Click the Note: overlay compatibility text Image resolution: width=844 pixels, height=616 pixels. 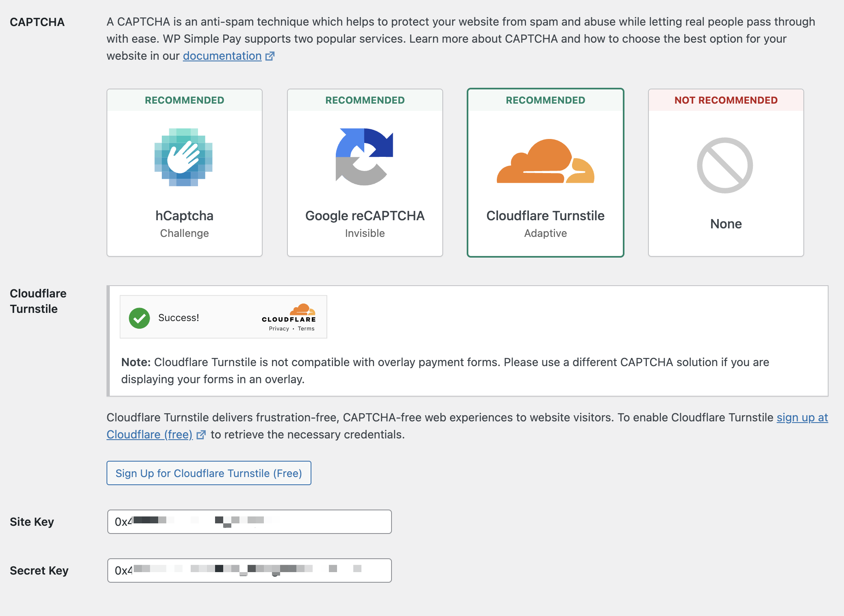(x=445, y=371)
